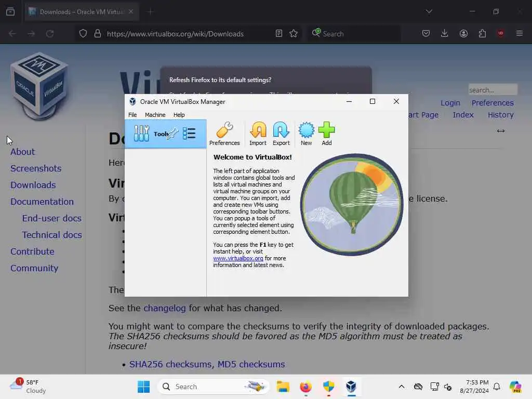Screen dimensions: 532x399
Task: Open Firefox downloads panel icon
Action: 445,33
